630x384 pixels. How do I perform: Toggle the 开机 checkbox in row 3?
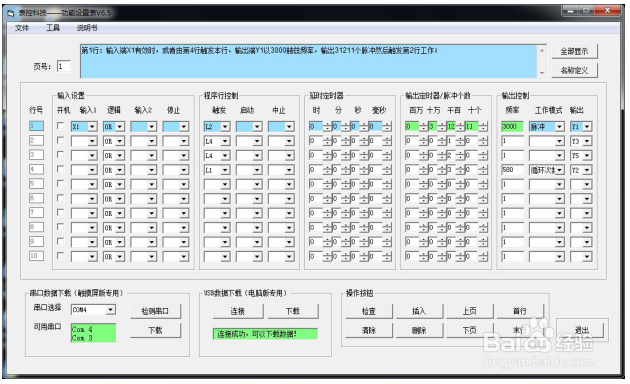click(60, 155)
